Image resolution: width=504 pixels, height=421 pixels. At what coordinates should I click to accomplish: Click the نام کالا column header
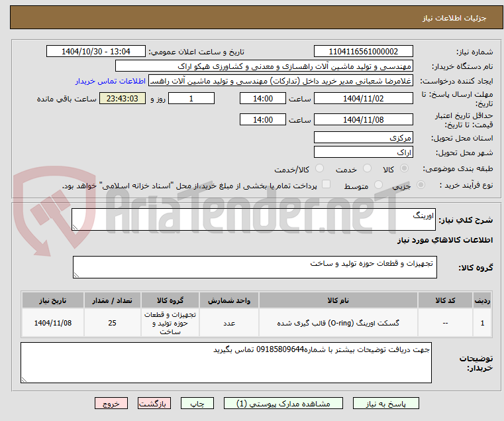coord(338,300)
